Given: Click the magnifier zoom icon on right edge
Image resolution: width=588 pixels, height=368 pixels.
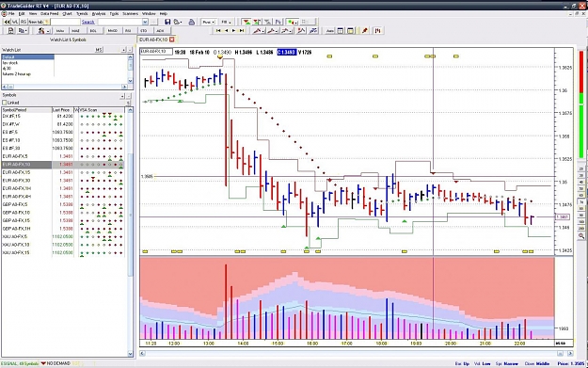Looking at the screenshot, I should [581, 235].
